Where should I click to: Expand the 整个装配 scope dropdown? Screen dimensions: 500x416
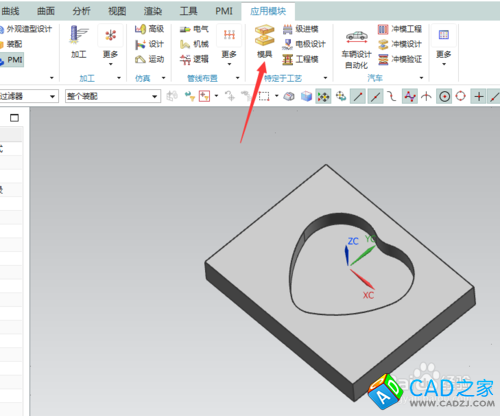pos(155,97)
